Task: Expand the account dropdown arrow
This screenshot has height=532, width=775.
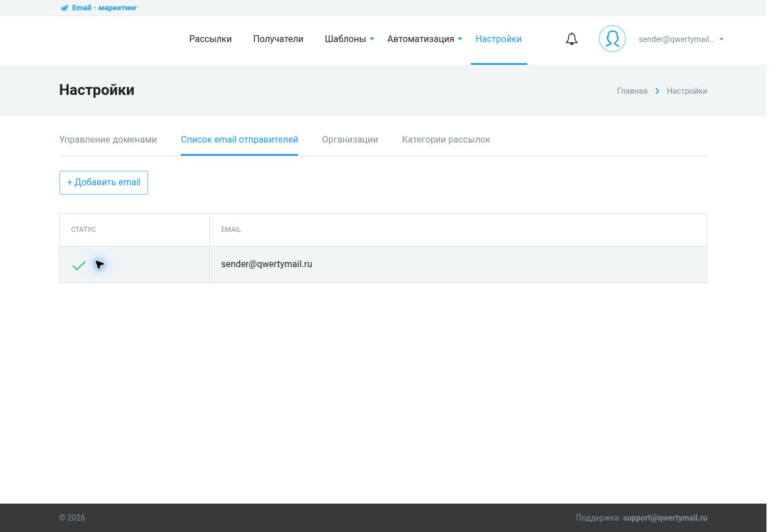Action: (x=722, y=39)
